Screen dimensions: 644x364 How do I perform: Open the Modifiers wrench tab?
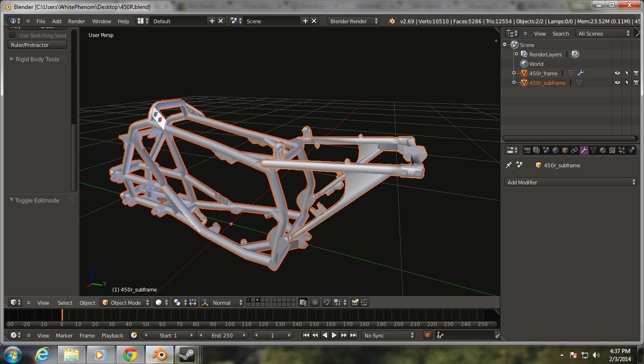[x=584, y=150]
